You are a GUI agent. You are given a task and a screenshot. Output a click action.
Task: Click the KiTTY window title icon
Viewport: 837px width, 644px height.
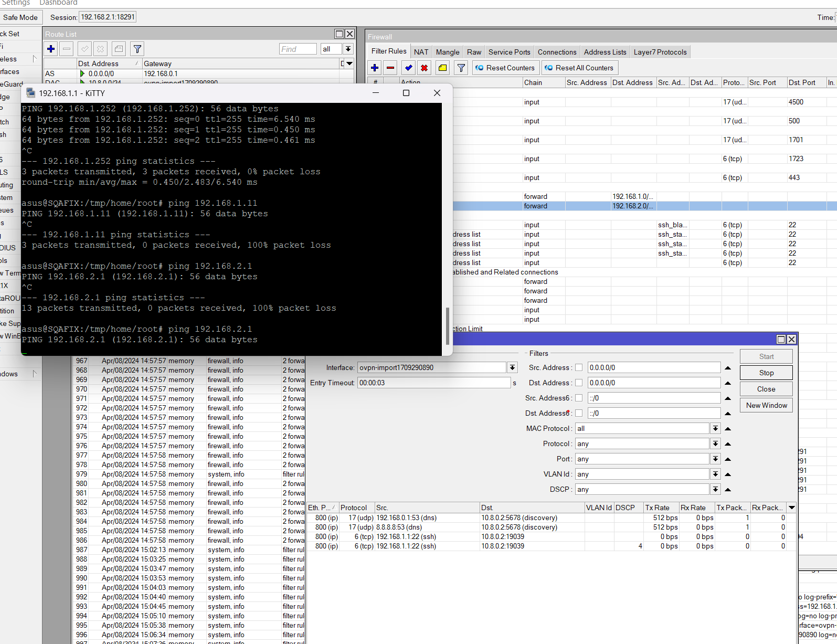[x=31, y=93]
